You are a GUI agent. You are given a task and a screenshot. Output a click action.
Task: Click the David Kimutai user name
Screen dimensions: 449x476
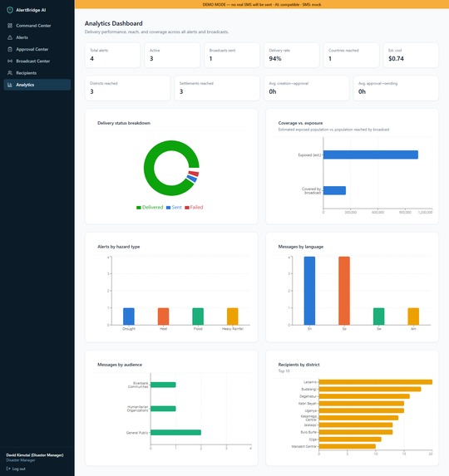[35, 455]
